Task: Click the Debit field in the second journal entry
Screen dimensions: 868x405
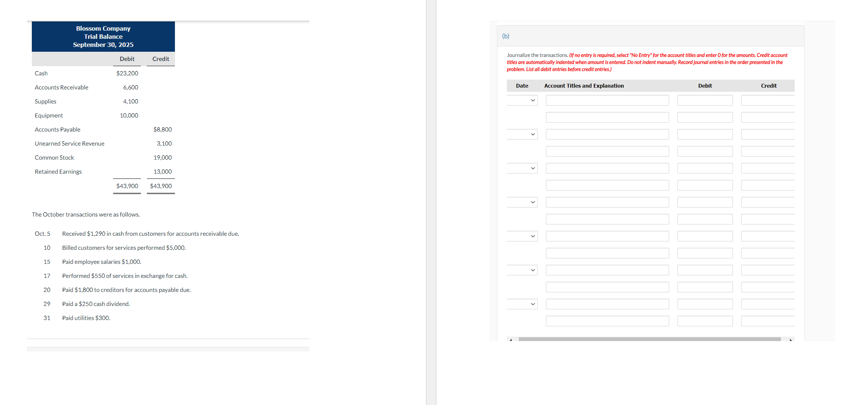Action: pos(705,134)
